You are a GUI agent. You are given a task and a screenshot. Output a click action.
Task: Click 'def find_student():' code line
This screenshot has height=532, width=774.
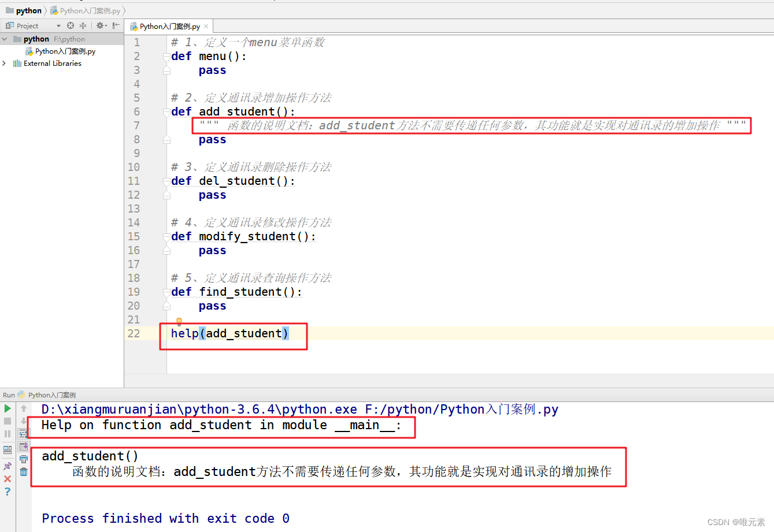tap(236, 292)
